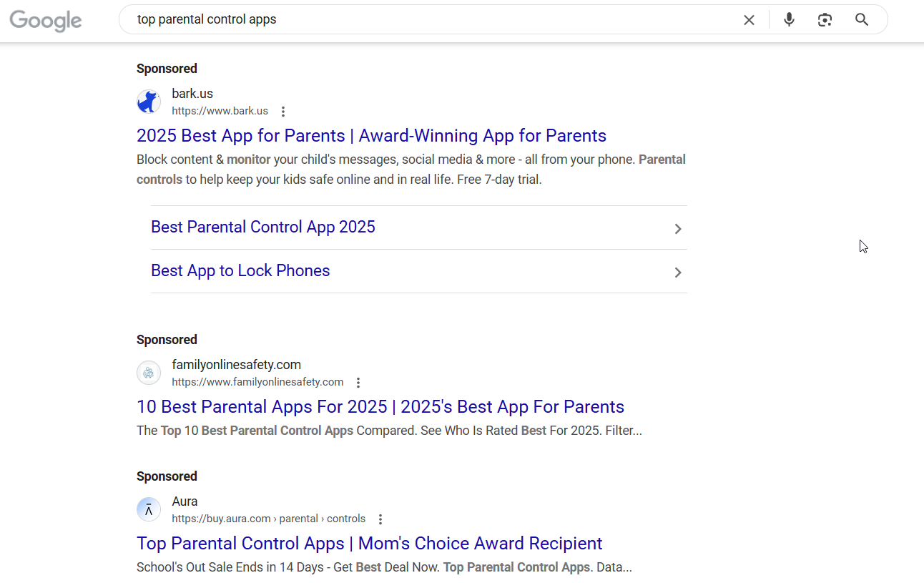Click the https://www.bark.us URL text
924x583 pixels.
click(220, 111)
